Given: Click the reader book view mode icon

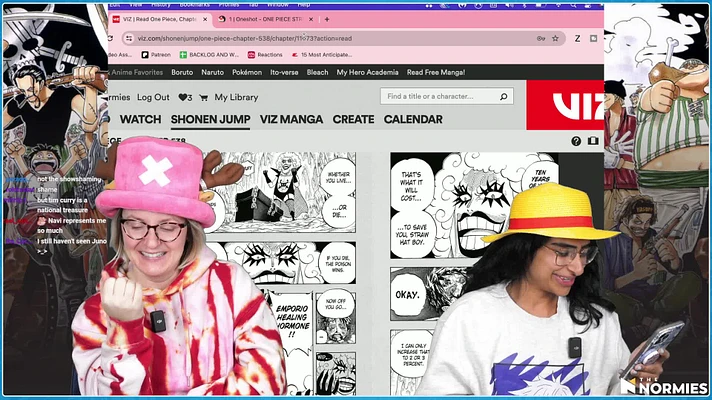Looking at the screenshot, I should [x=593, y=141].
